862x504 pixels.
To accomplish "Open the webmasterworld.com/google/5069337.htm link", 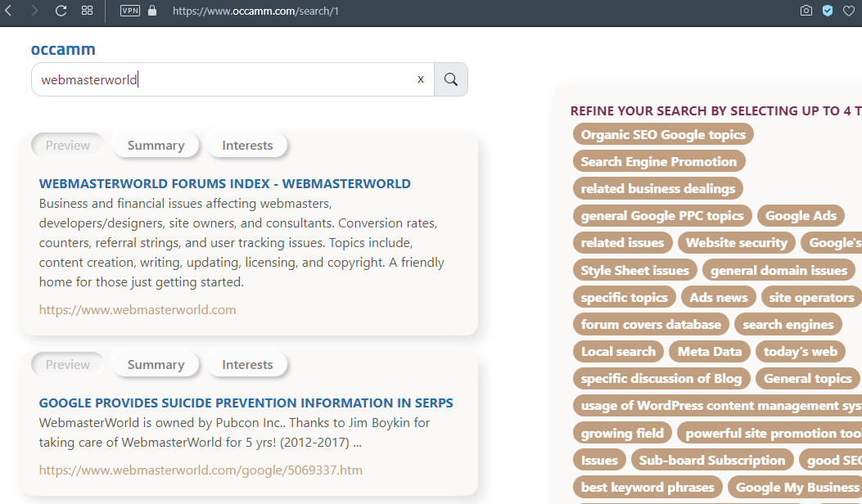I will 201,470.
